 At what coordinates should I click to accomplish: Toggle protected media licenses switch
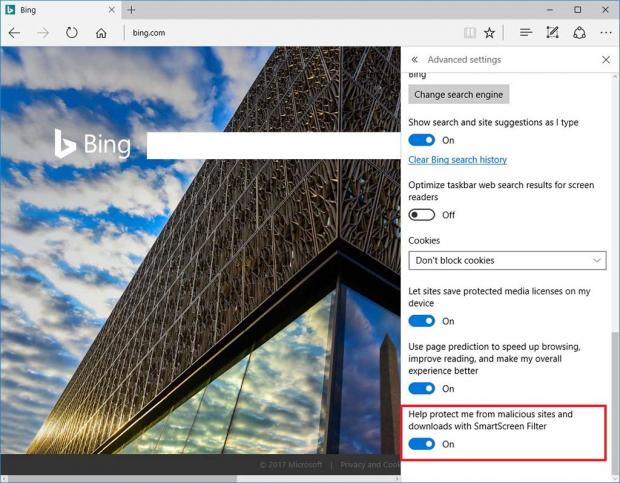(x=422, y=321)
